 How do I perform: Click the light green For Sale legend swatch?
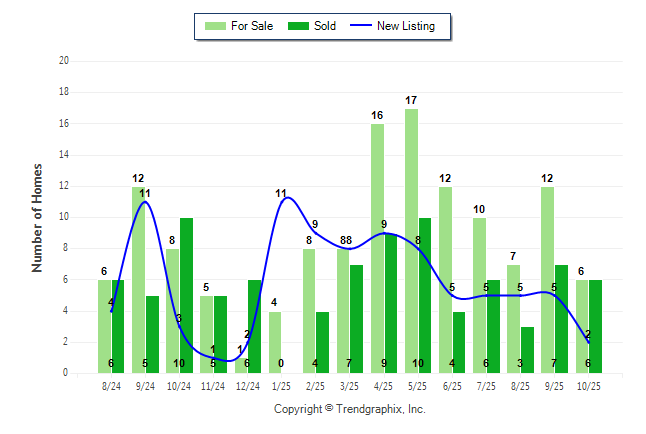tap(214, 26)
